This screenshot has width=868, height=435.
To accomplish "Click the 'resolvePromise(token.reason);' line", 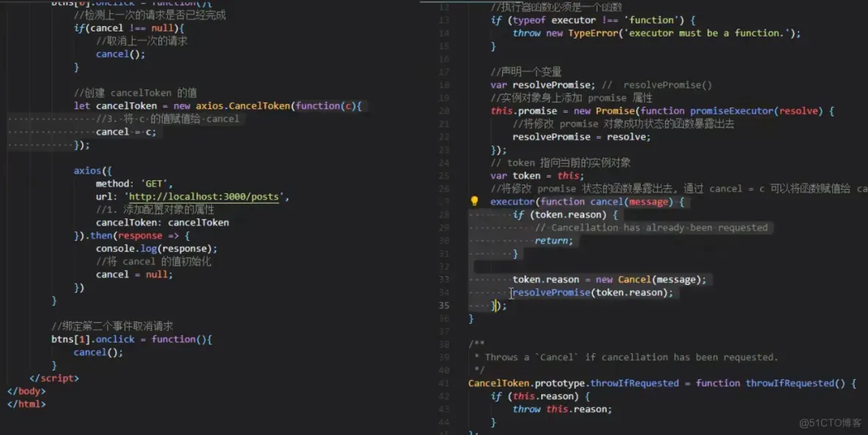I will click(x=593, y=292).
